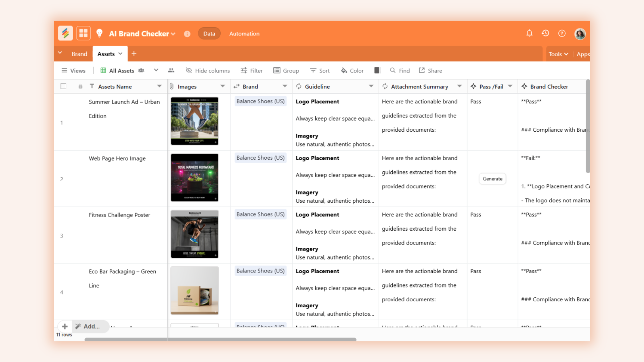Click the notification bell icon
The image size is (644, 362).
tap(529, 33)
